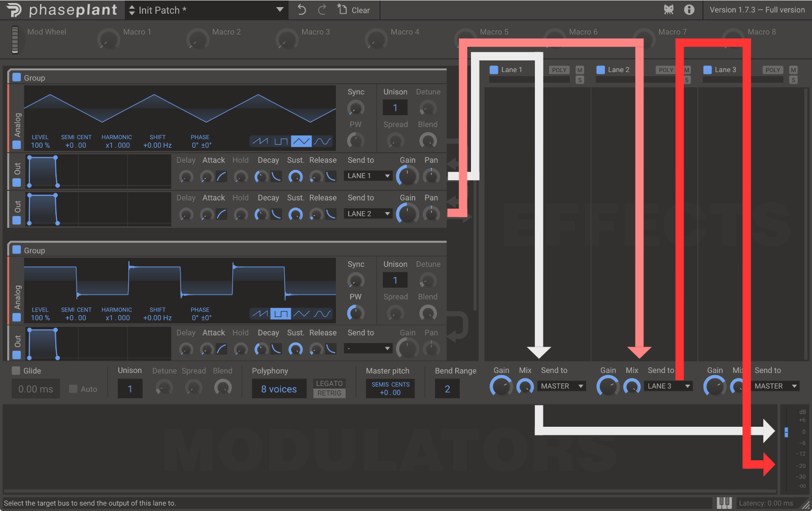Image resolution: width=812 pixels, height=511 pixels.
Task: Select sine waveform in second oscillator
Action: 322,314
